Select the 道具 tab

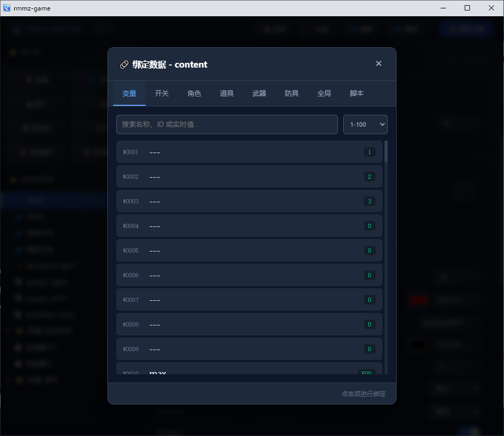coord(227,93)
